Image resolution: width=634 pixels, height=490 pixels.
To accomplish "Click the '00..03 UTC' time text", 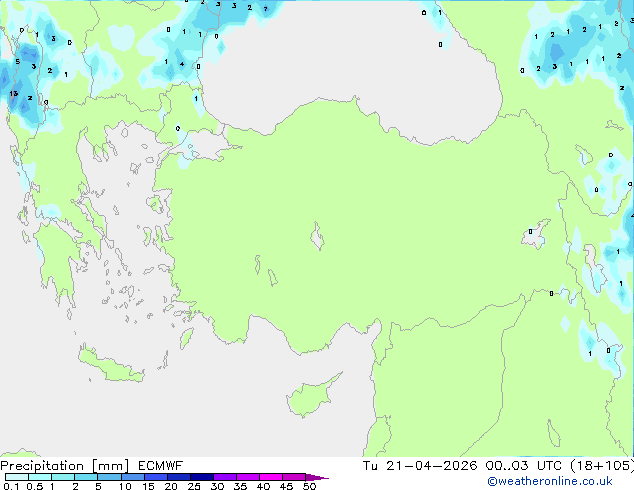I will 524,466.
